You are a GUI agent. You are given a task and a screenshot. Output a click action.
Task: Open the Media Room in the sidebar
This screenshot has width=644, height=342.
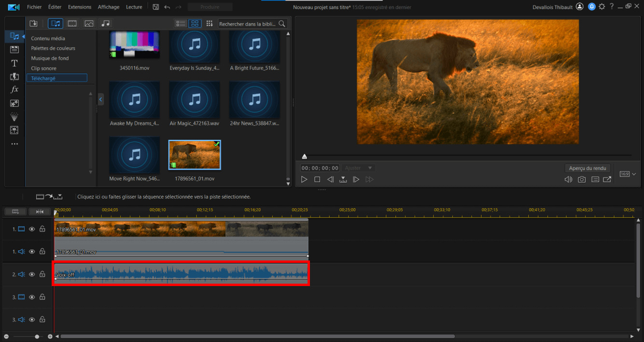[14, 36]
